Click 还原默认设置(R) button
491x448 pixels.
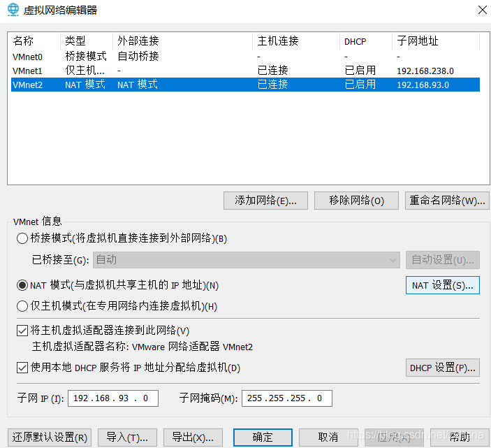coord(50,438)
